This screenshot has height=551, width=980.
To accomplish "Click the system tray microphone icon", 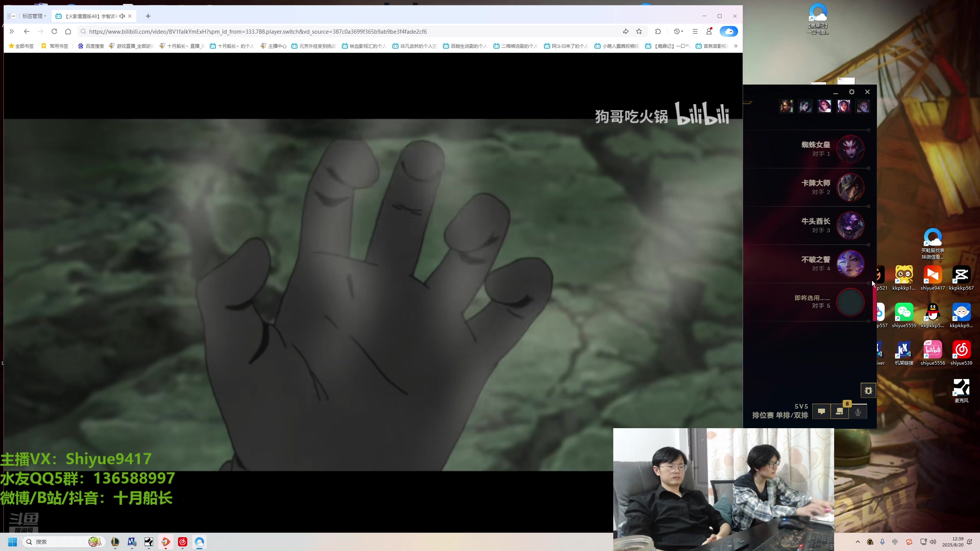I will coord(882,542).
